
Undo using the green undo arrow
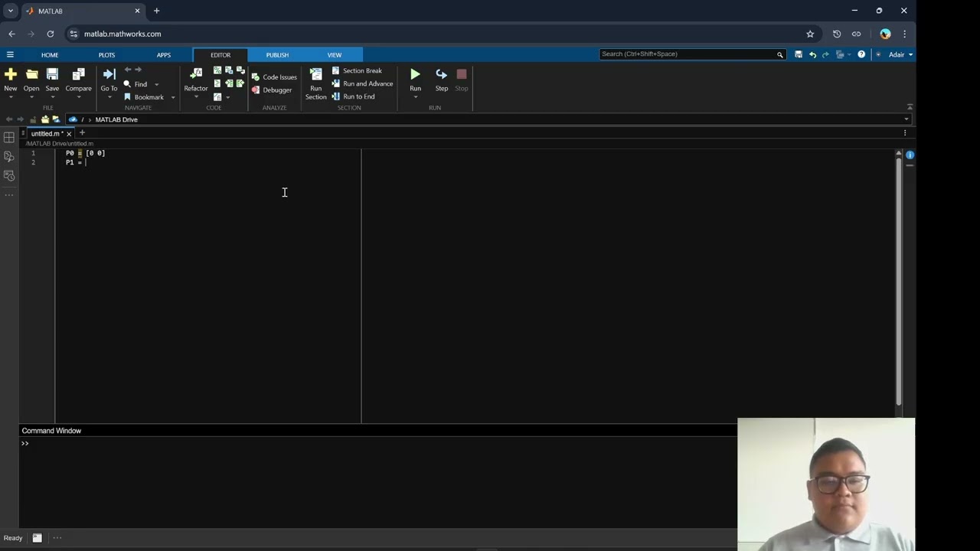point(812,54)
